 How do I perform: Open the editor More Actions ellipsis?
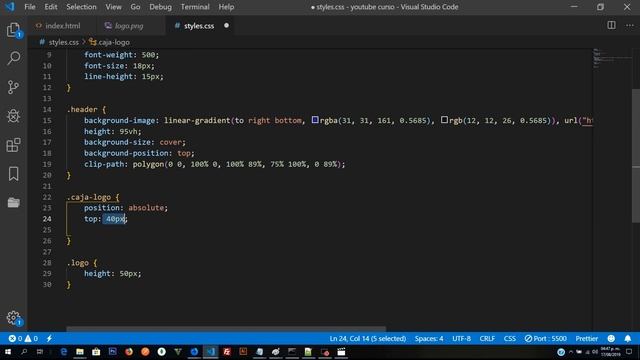click(629, 25)
